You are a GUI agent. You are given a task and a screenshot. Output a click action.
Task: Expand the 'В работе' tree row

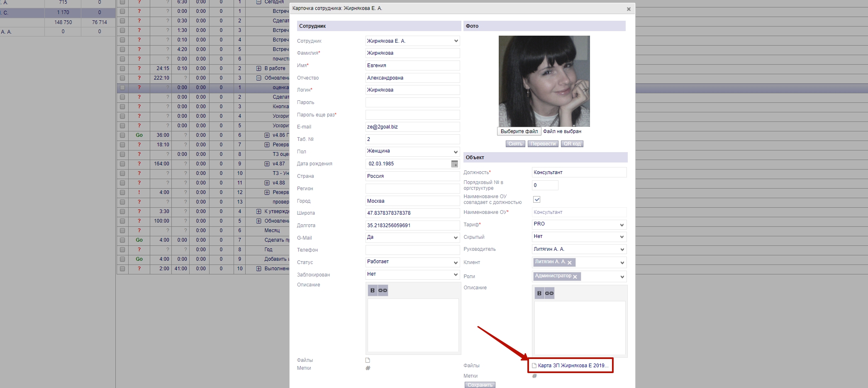[x=259, y=68]
